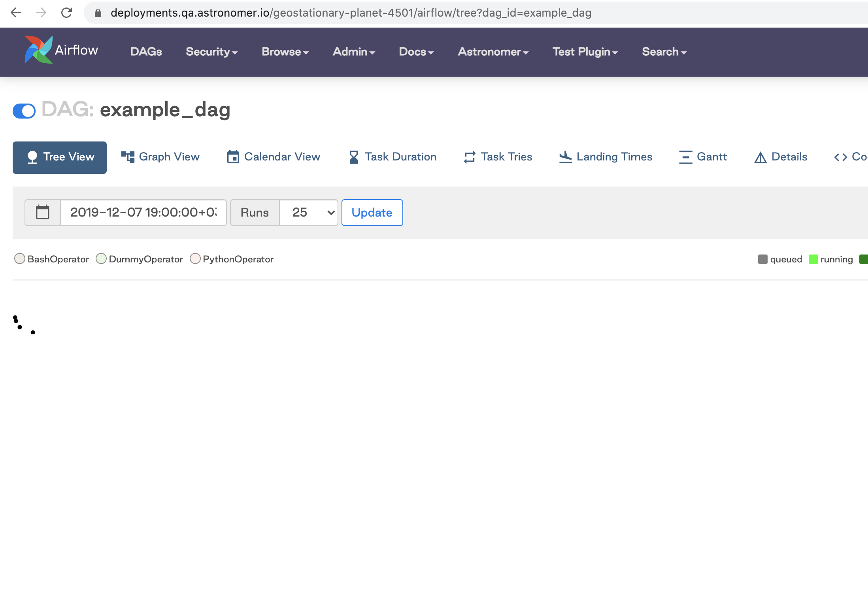
Task: Click the Update button
Action: 372,213
